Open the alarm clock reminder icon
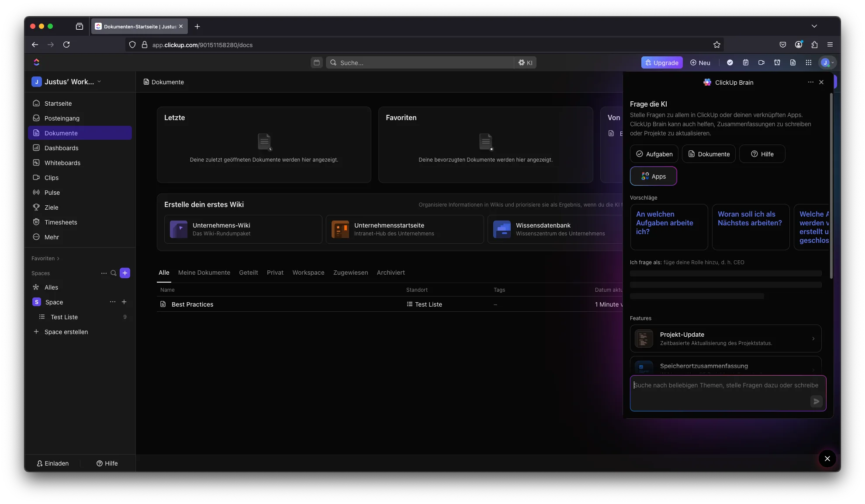 tap(777, 62)
